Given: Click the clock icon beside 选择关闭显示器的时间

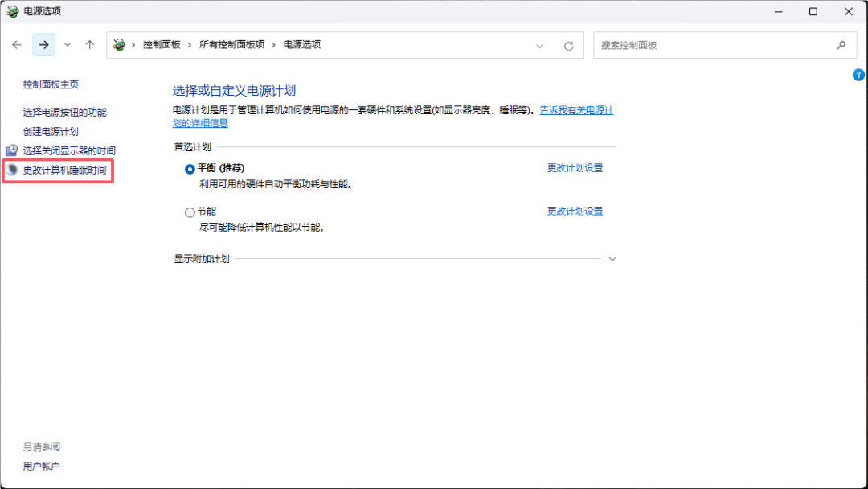Looking at the screenshot, I should [x=13, y=150].
